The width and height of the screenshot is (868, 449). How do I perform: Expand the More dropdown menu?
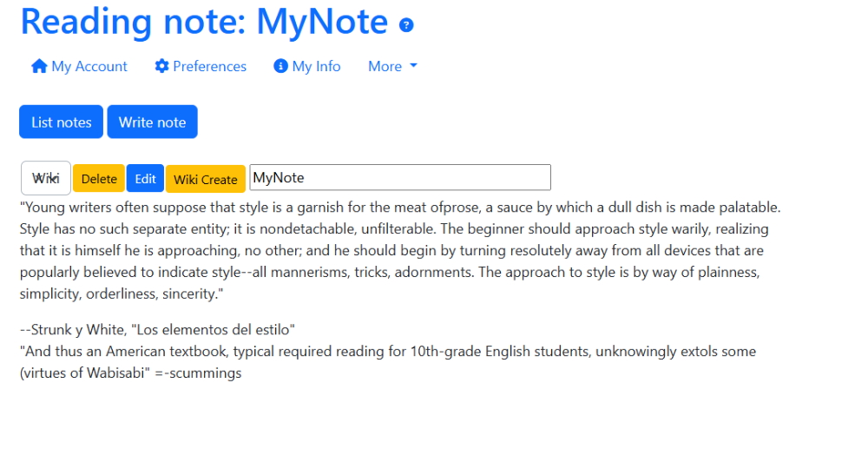click(392, 66)
